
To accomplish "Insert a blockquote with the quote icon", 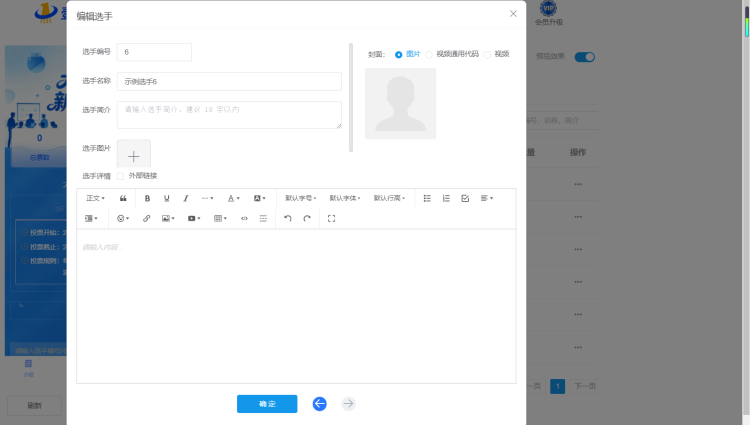I will pos(123,198).
